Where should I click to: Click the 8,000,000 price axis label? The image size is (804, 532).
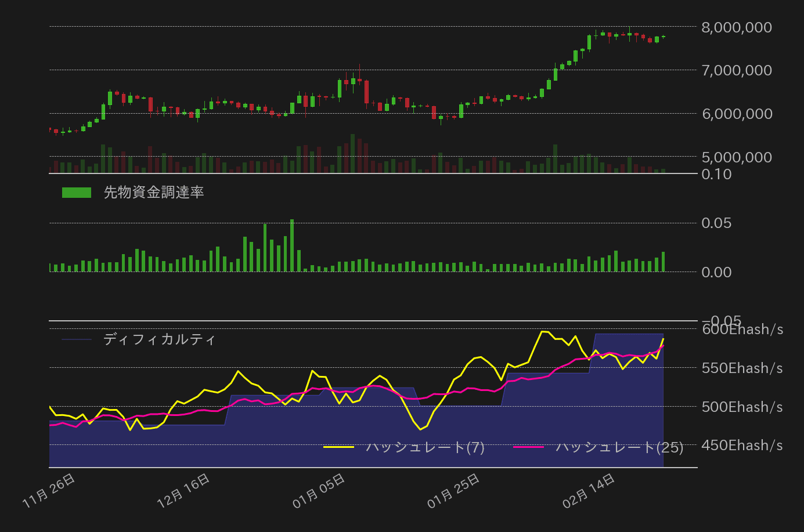(737, 27)
